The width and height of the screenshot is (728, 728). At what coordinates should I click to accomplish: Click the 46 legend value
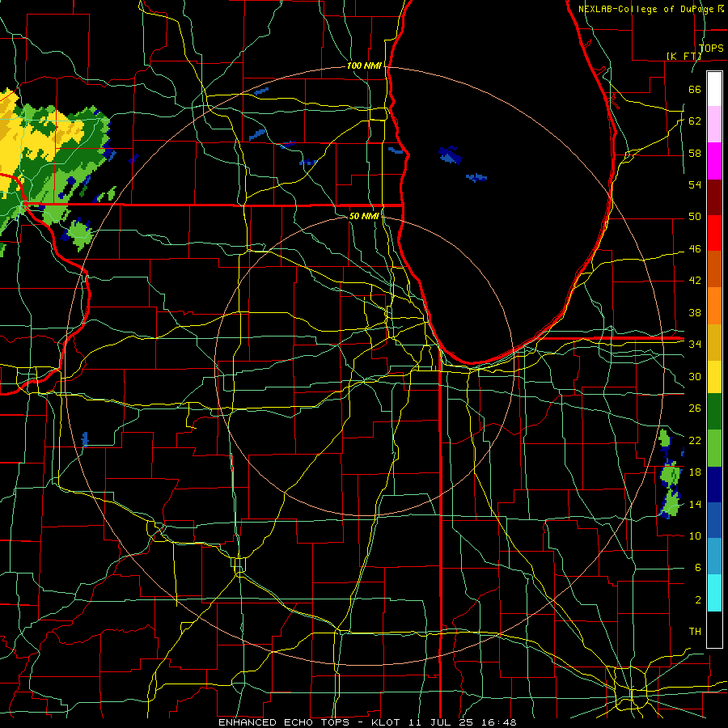pyautogui.click(x=695, y=248)
